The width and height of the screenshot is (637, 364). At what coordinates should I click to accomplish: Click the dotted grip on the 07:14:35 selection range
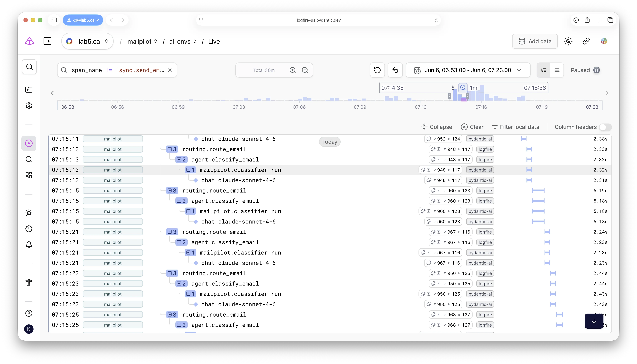tap(453, 88)
